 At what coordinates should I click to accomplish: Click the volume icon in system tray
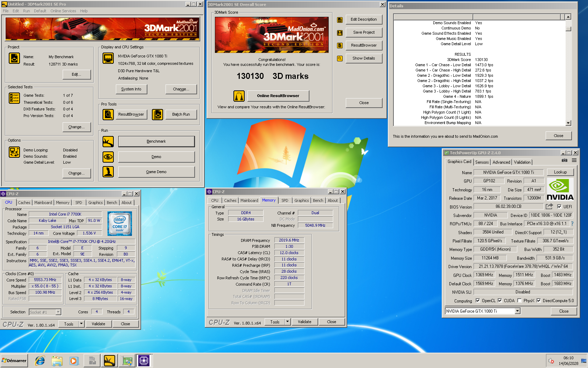[551, 361]
